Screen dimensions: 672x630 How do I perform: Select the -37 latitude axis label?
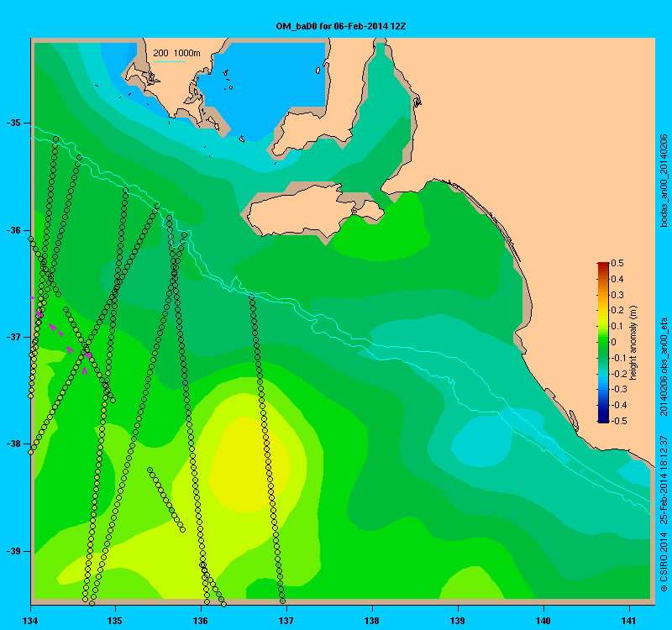[x=13, y=337]
